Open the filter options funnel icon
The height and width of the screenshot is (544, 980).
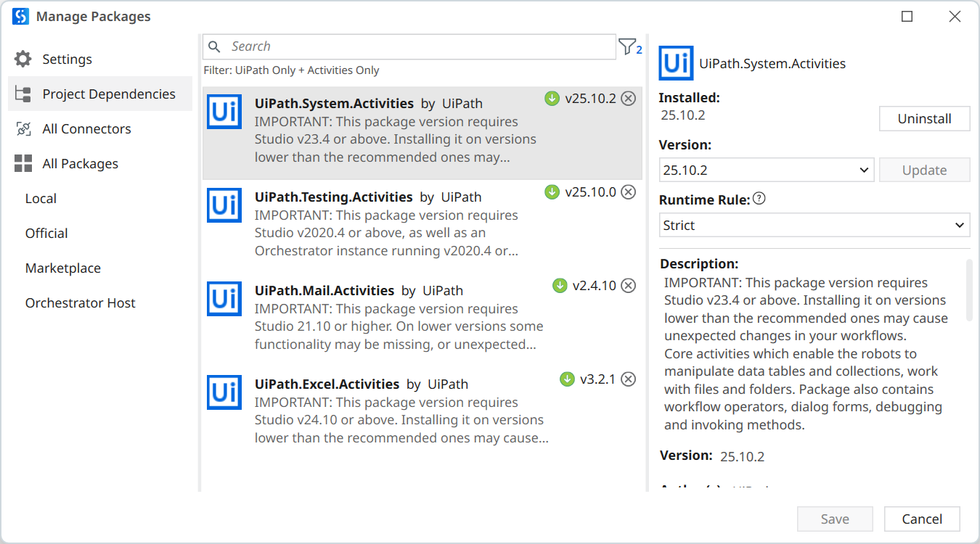click(627, 47)
